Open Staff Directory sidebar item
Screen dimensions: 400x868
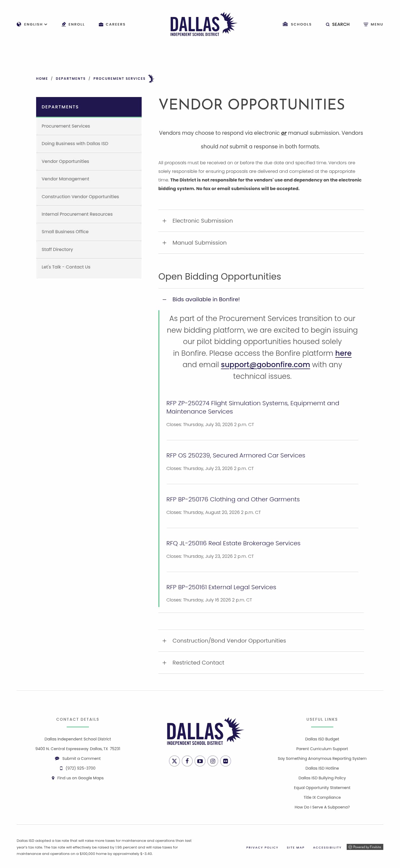tap(89, 249)
